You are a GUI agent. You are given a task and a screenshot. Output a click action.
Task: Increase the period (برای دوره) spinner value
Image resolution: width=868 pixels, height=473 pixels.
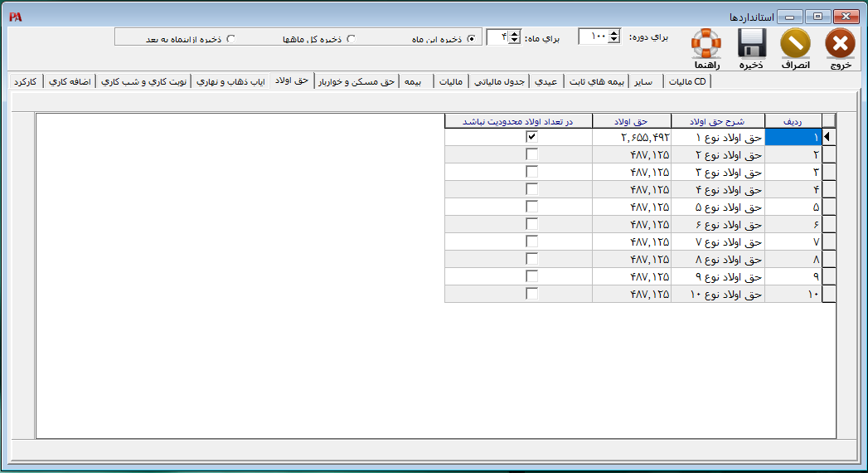[613, 32]
